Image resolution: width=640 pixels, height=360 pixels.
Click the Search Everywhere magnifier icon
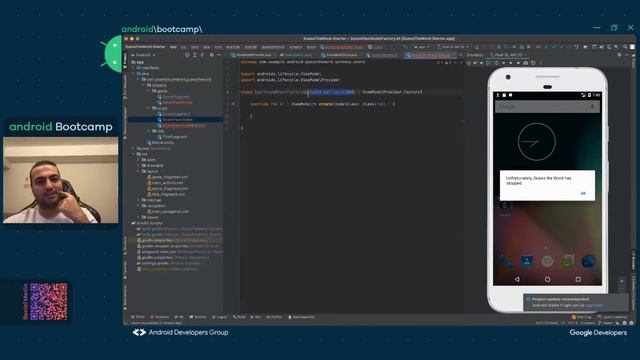click(625, 47)
